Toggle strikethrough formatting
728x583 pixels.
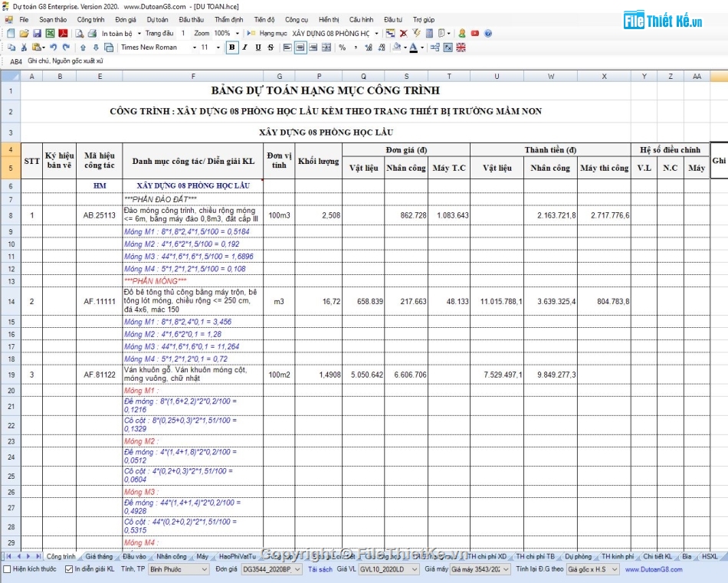(271, 47)
